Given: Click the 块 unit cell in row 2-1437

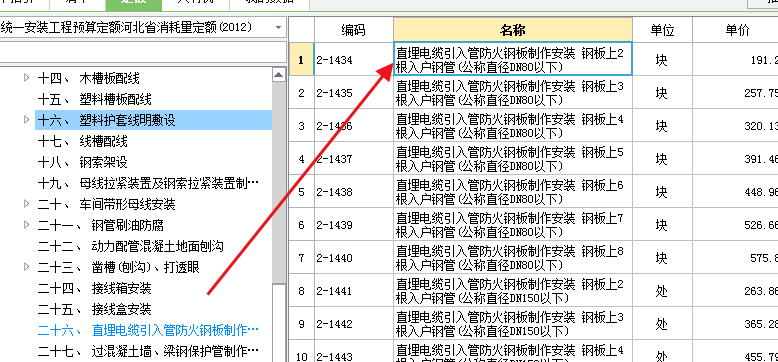Looking at the screenshot, I should coord(662,159).
